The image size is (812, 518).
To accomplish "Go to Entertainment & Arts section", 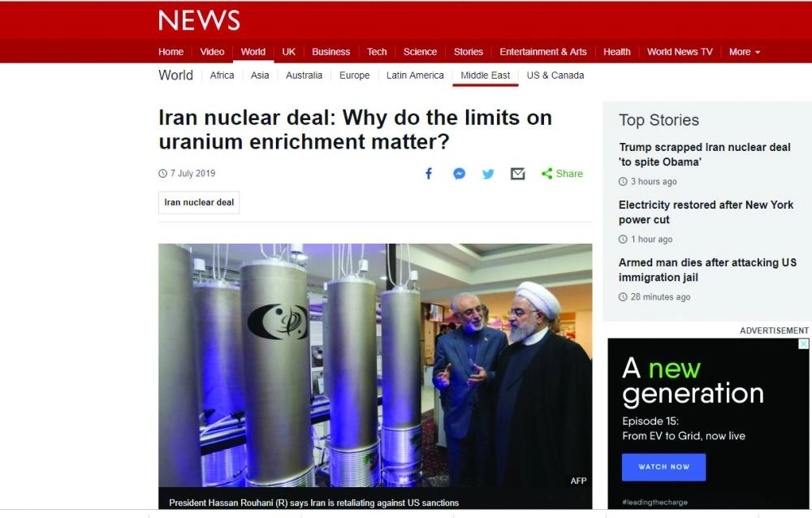I will click(x=542, y=52).
